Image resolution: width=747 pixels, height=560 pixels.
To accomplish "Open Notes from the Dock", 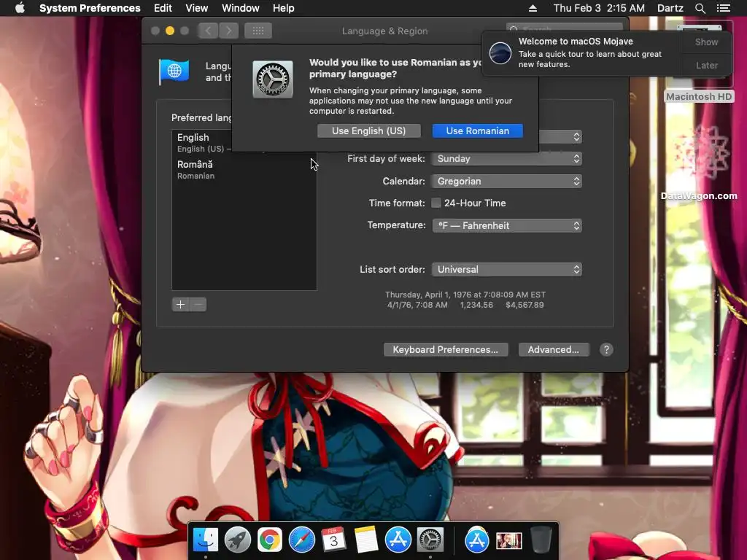I will (x=366, y=540).
